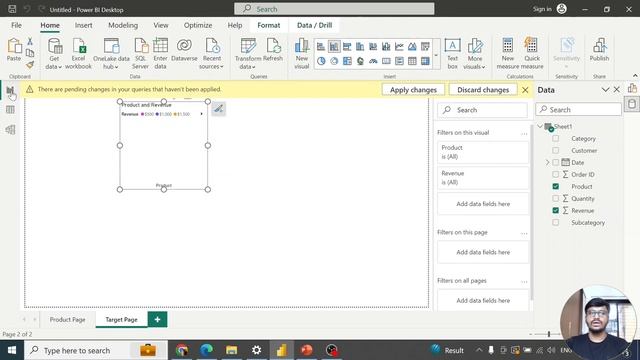The height and width of the screenshot is (360, 640).
Task: Add a New visual to canvas
Action: click(x=302, y=53)
